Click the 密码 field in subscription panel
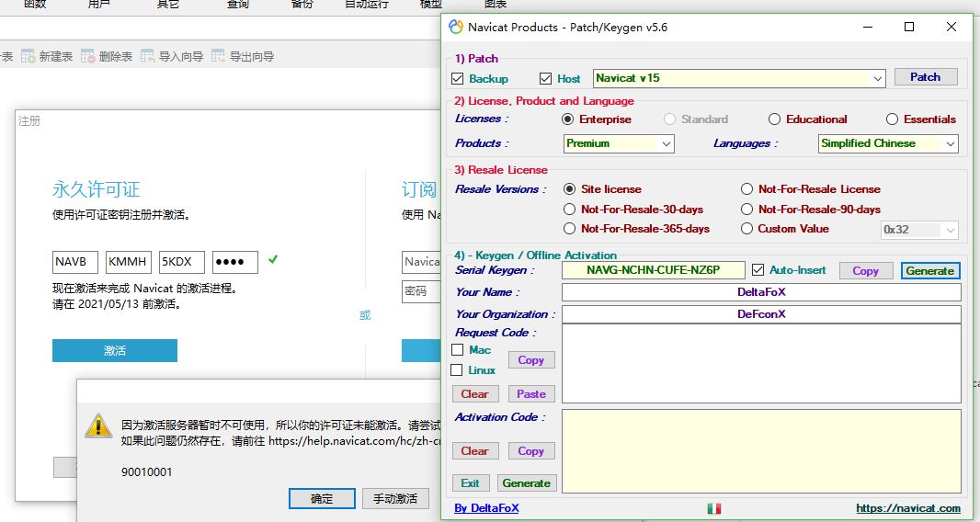This screenshot has height=522, width=980. (421, 291)
